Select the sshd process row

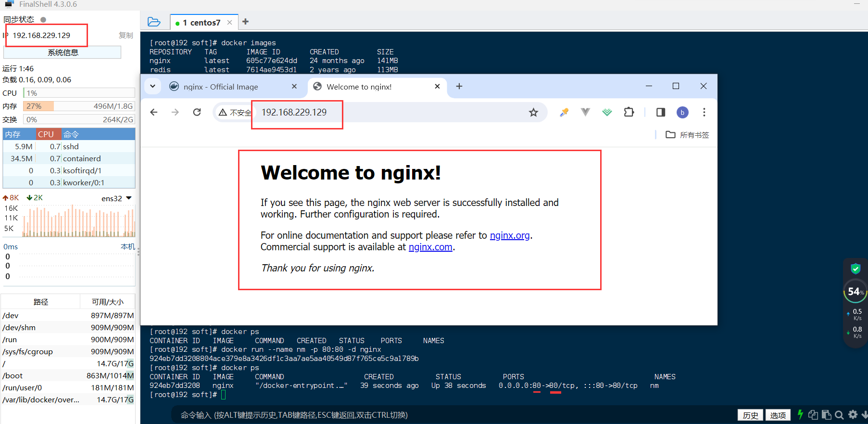pos(69,146)
